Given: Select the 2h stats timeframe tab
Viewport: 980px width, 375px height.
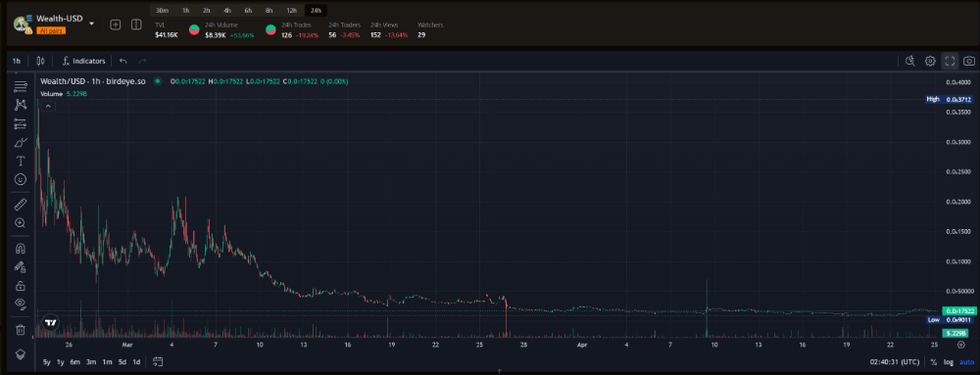Looking at the screenshot, I should pos(206,11).
